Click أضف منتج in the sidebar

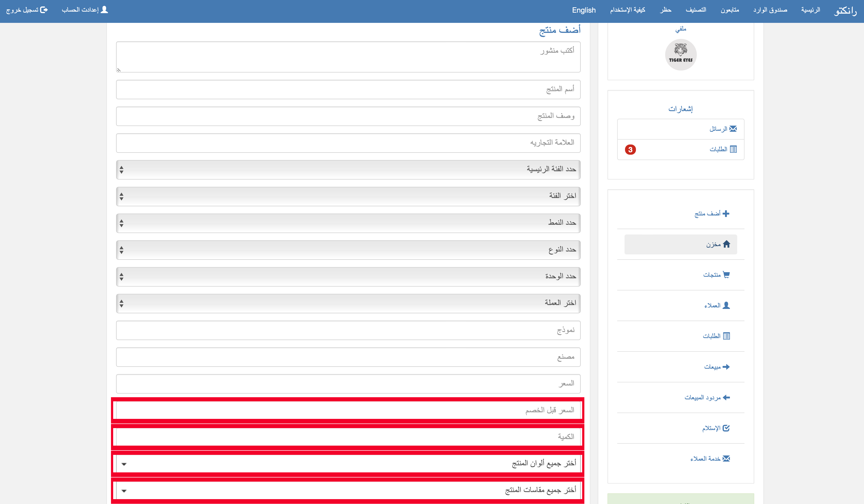tap(712, 214)
